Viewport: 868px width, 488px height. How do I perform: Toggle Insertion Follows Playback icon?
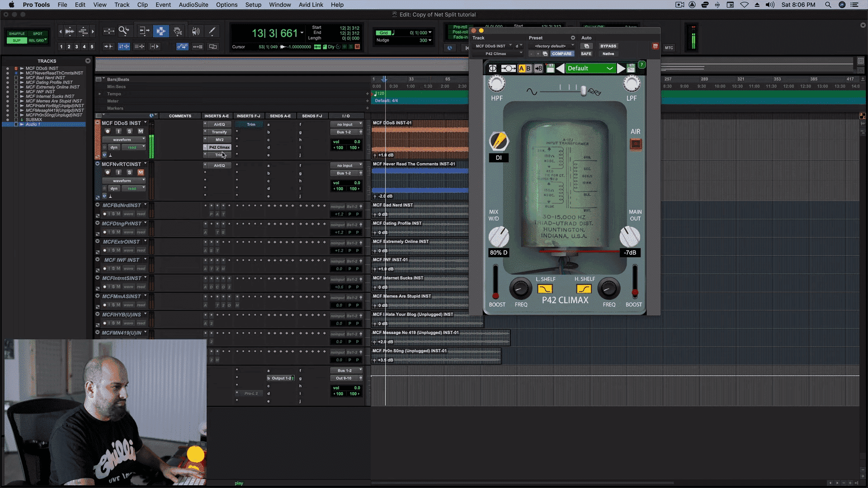pos(155,47)
